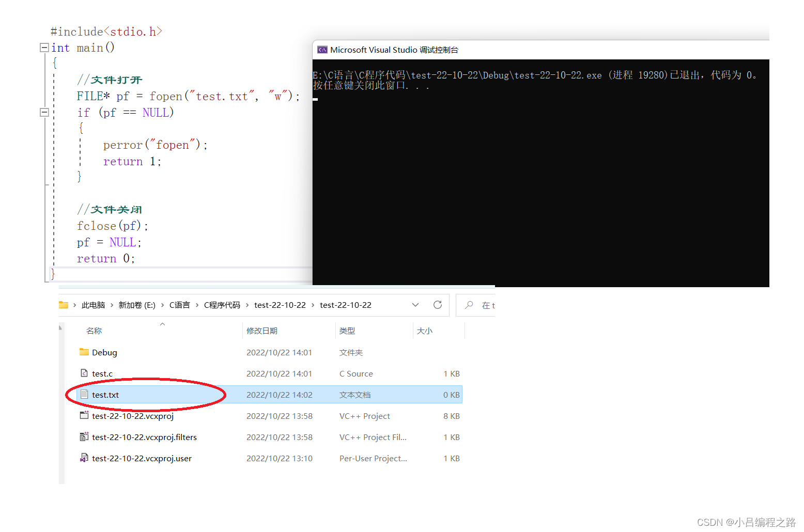Select the vcxproj.user file icon
The image size is (804, 532).
(84, 458)
